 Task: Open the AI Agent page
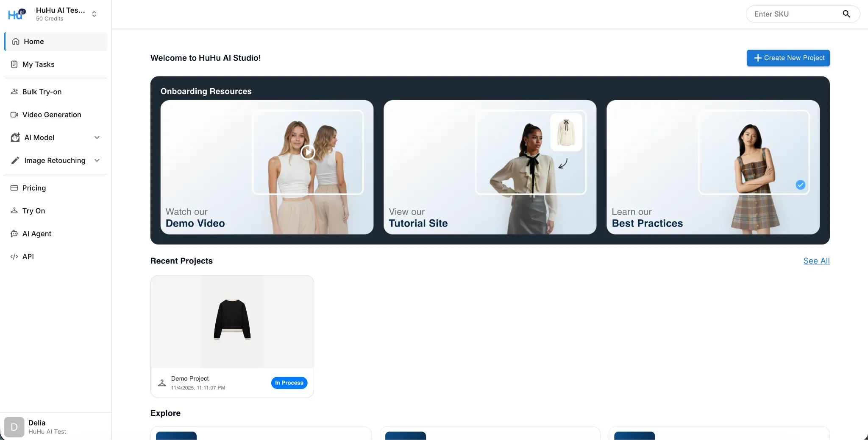(x=56, y=234)
